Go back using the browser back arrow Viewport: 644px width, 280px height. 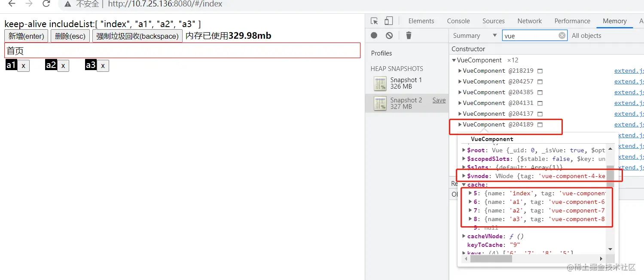(12, 4)
